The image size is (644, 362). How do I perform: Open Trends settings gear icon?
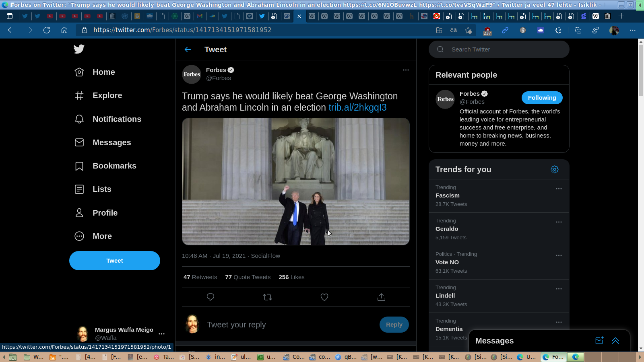coord(555,169)
